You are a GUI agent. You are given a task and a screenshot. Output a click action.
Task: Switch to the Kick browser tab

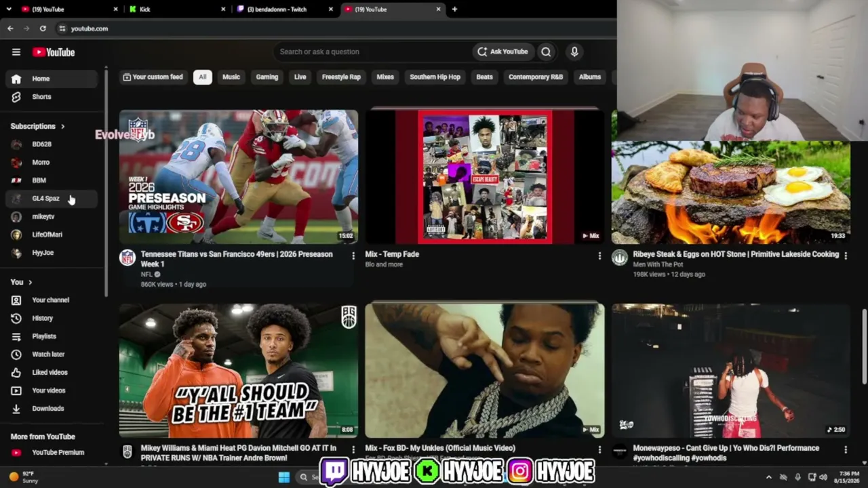pyautogui.click(x=177, y=9)
